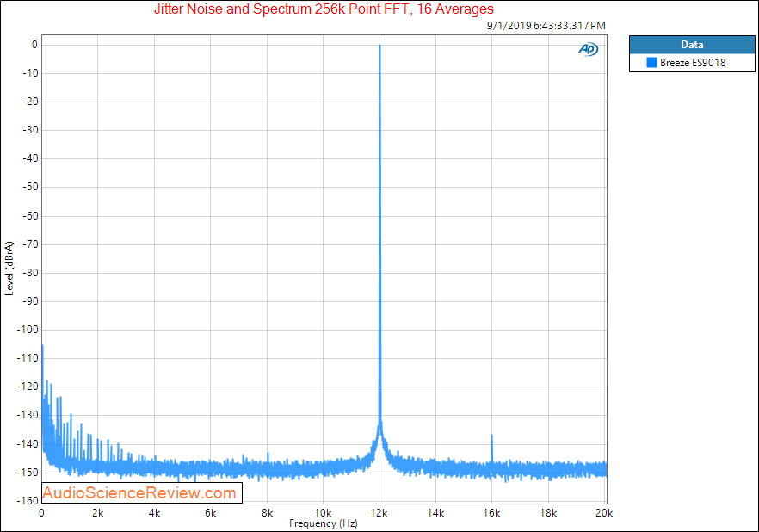Click the -150 level axis tick label

coord(28,472)
